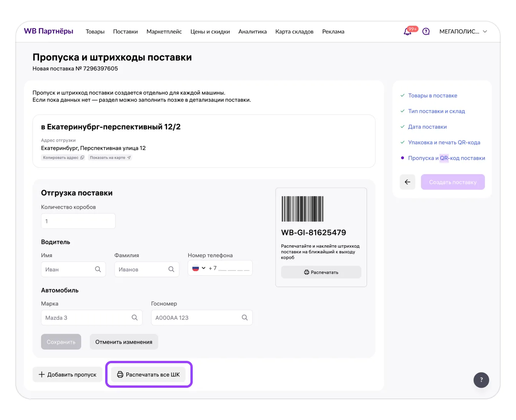This screenshot has height=420, width=516.
Task: Click search icon in Имя field
Action: pyautogui.click(x=98, y=270)
